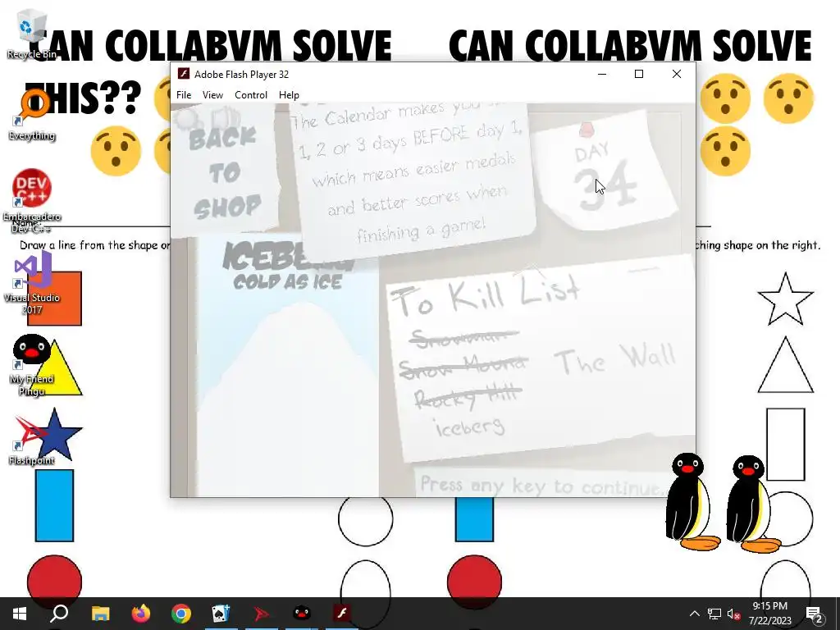Viewport: 840px width, 630px height.
Task: Open the muted volume tray icon
Action: [x=734, y=614]
